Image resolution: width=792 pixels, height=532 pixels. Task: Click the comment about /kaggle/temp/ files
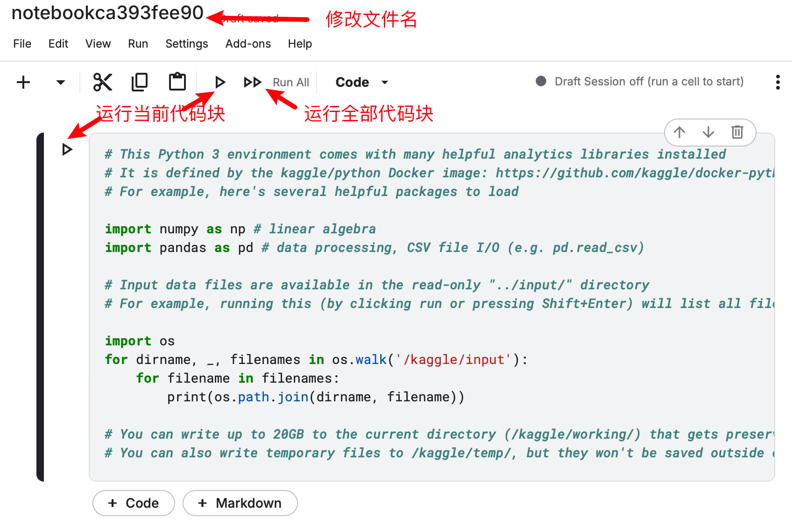[x=439, y=453]
